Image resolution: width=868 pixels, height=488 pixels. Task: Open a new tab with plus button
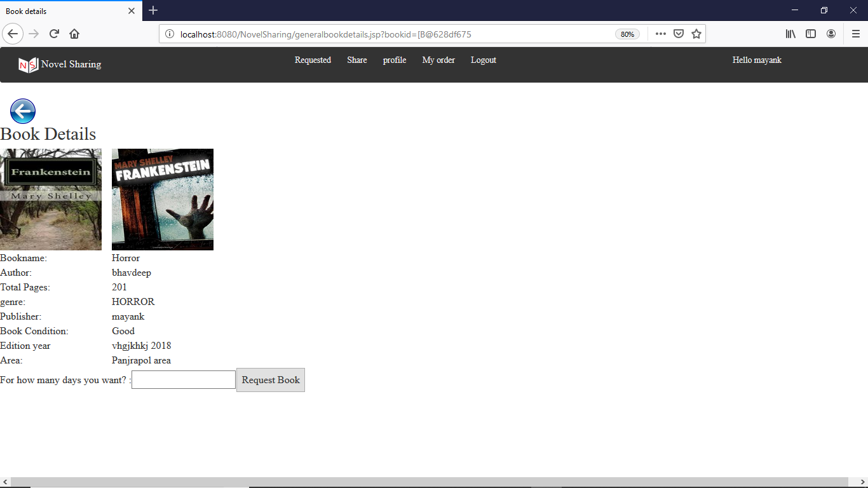(x=153, y=10)
